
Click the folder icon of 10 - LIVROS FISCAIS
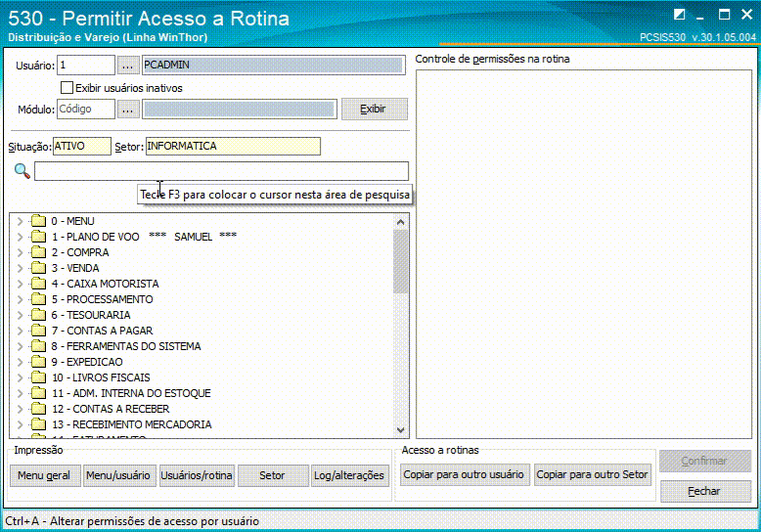38,377
